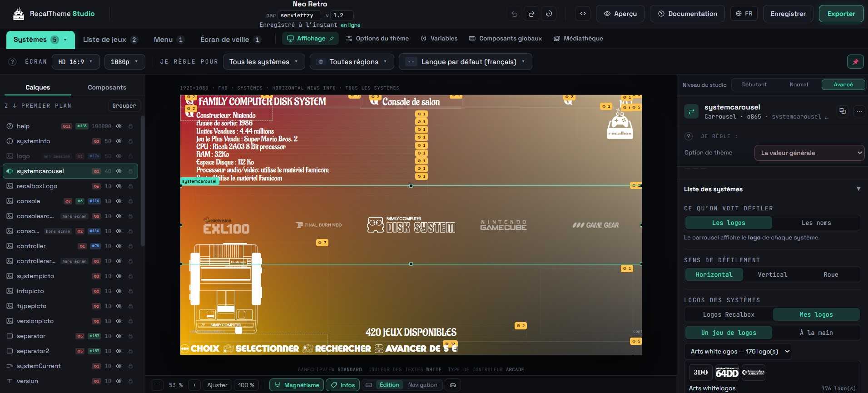
Task: Hide the systemcarousel layer
Action: (119, 171)
